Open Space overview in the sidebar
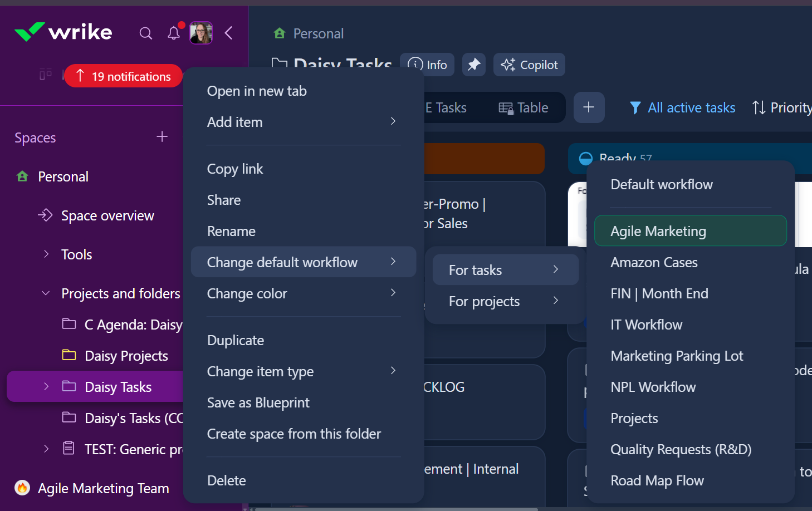 [x=107, y=215]
